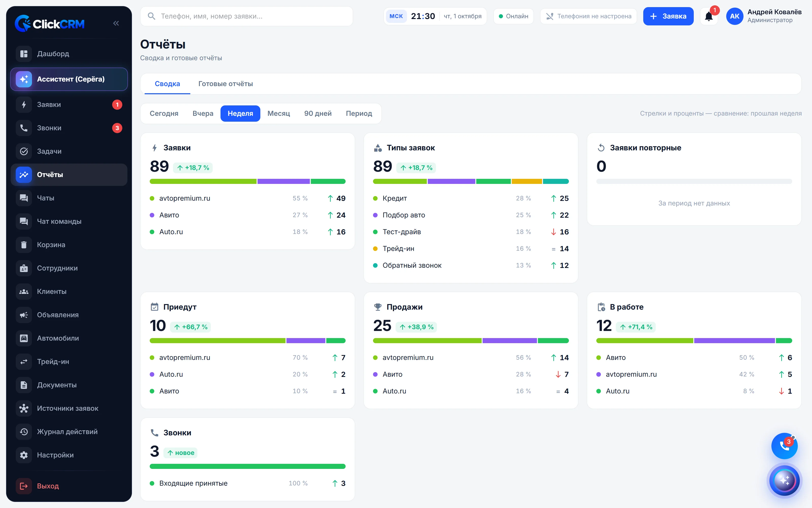Click the orange Трейд-ин bar segment
812x508 pixels.
click(527, 181)
